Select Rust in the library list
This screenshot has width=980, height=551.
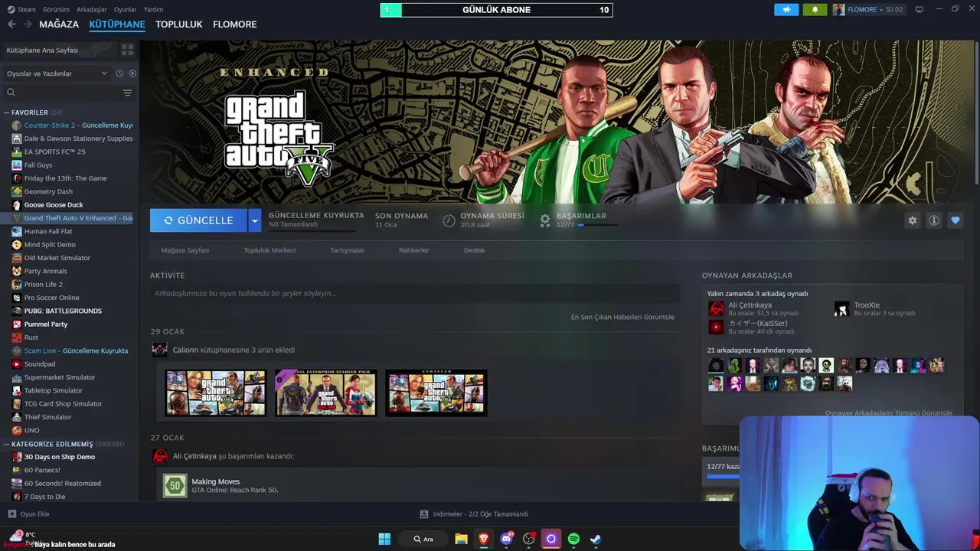coord(25,337)
